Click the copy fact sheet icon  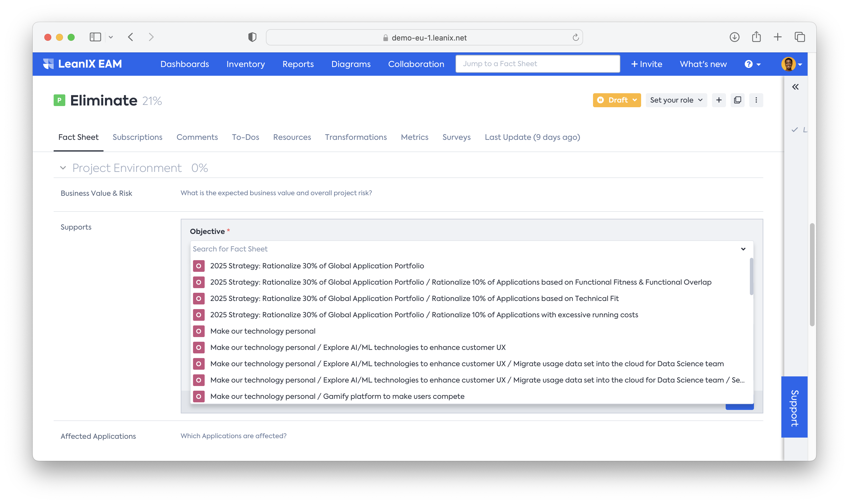click(738, 100)
